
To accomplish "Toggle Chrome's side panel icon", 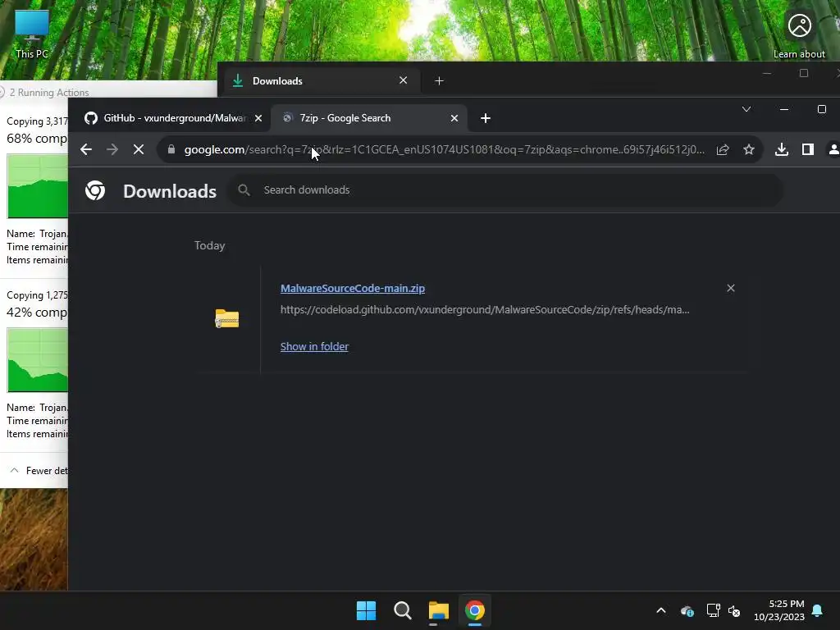I will tap(808, 149).
